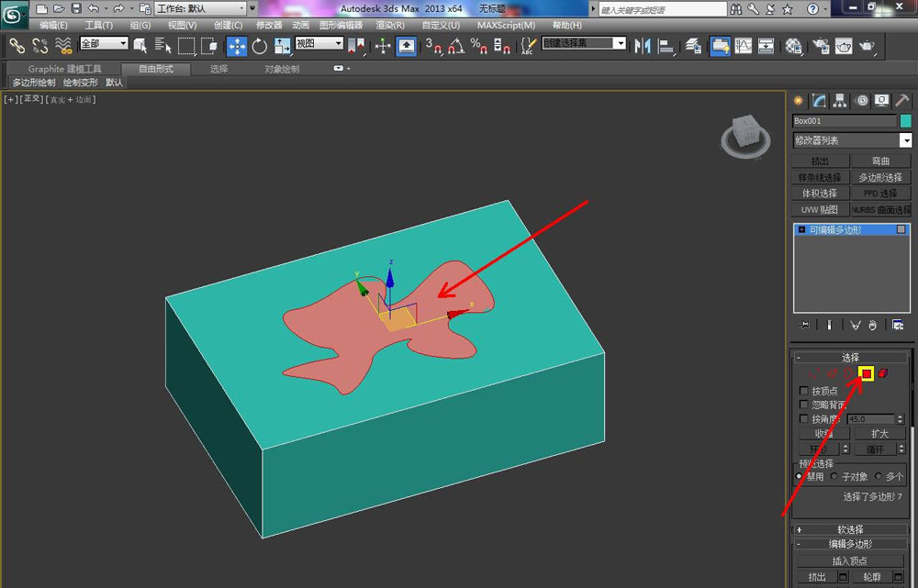Enable the 按顶点 checkbox

tap(804, 391)
